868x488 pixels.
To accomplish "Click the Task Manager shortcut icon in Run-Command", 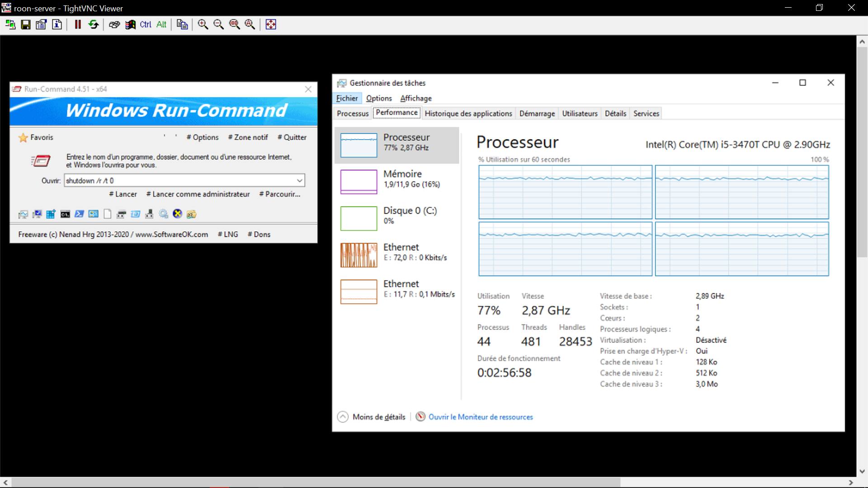I will coord(23,214).
